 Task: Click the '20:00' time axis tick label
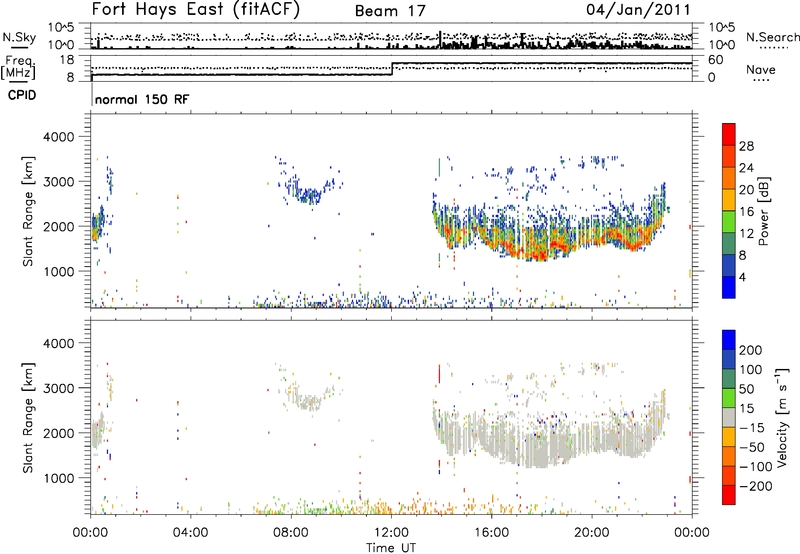pos(591,533)
